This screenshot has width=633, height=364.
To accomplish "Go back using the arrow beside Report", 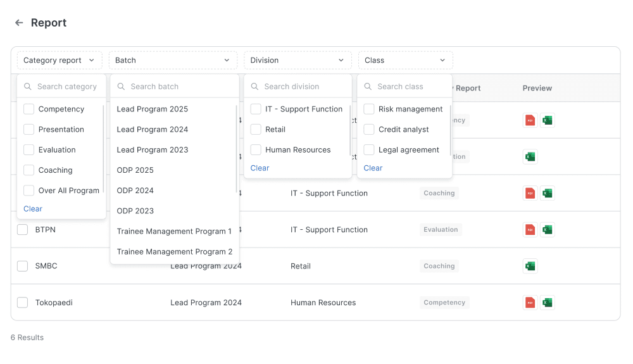I will pos(19,23).
